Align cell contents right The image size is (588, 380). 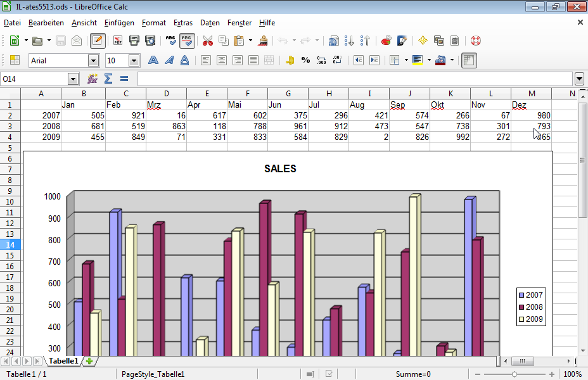[x=238, y=60]
